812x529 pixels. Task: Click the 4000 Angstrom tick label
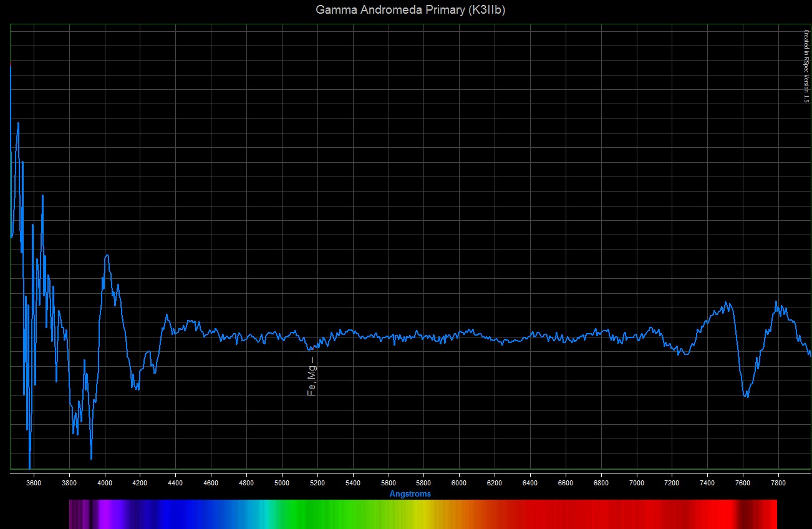point(105,482)
